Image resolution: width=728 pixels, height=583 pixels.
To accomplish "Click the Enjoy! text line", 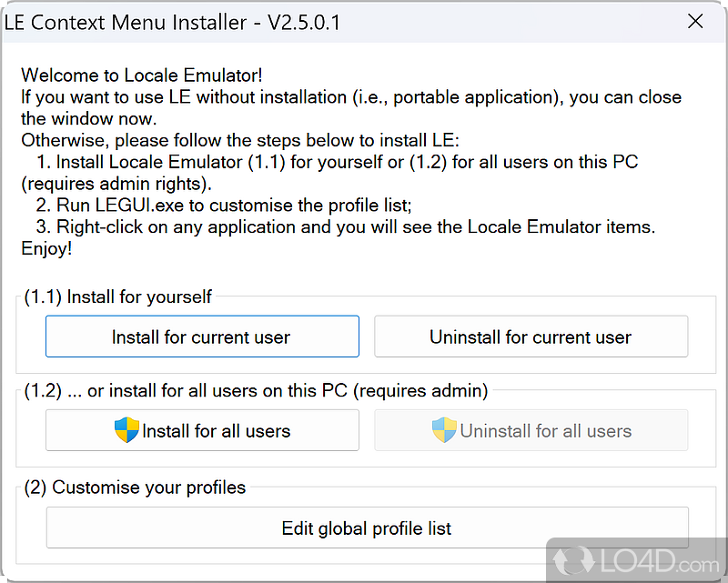I will point(46,247).
